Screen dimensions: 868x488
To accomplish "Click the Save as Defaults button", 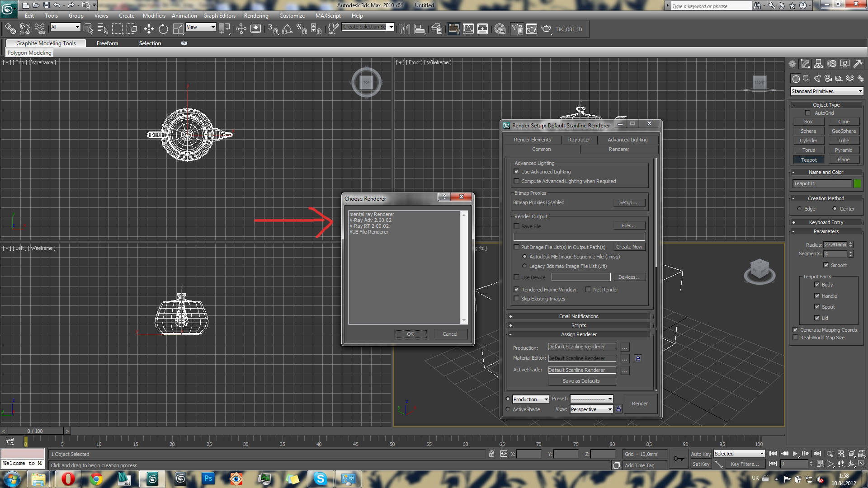I will tap(581, 381).
